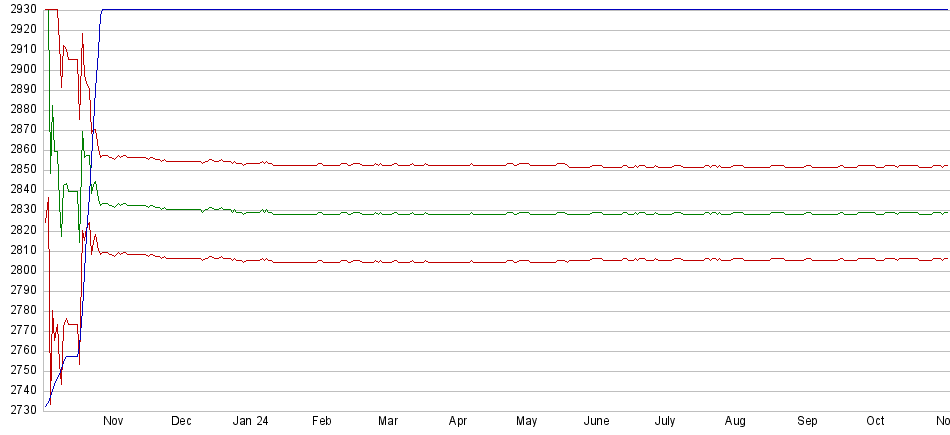Select the Mar tick on the x-axis
Screen dimensions: 950x435
pos(389,422)
